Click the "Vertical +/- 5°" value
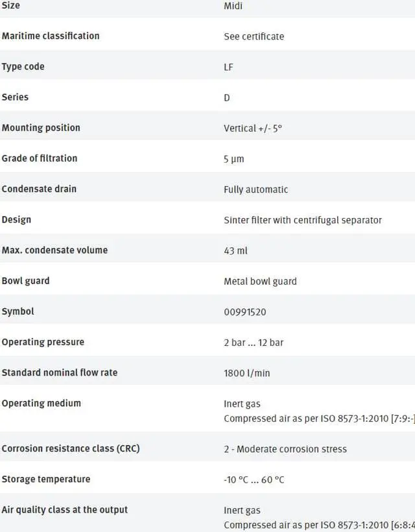The image size is (415, 532). click(253, 128)
